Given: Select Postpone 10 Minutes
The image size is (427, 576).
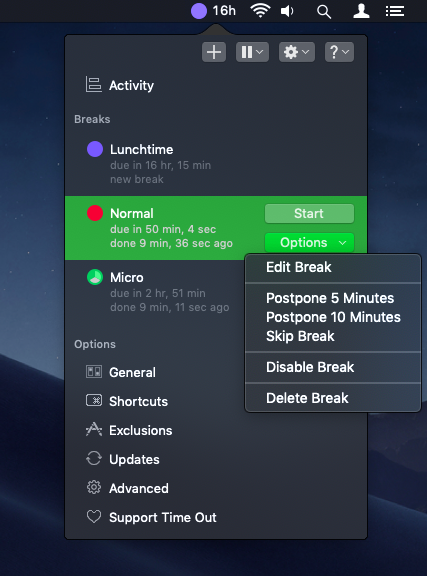Looking at the screenshot, I should 333,317.
